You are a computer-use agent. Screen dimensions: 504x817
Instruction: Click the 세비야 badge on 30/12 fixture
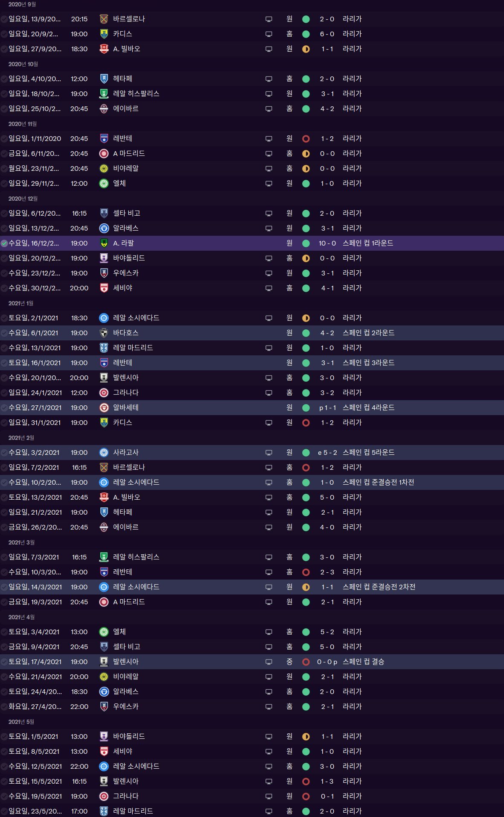pyautogui.click(x=104, y=288)
